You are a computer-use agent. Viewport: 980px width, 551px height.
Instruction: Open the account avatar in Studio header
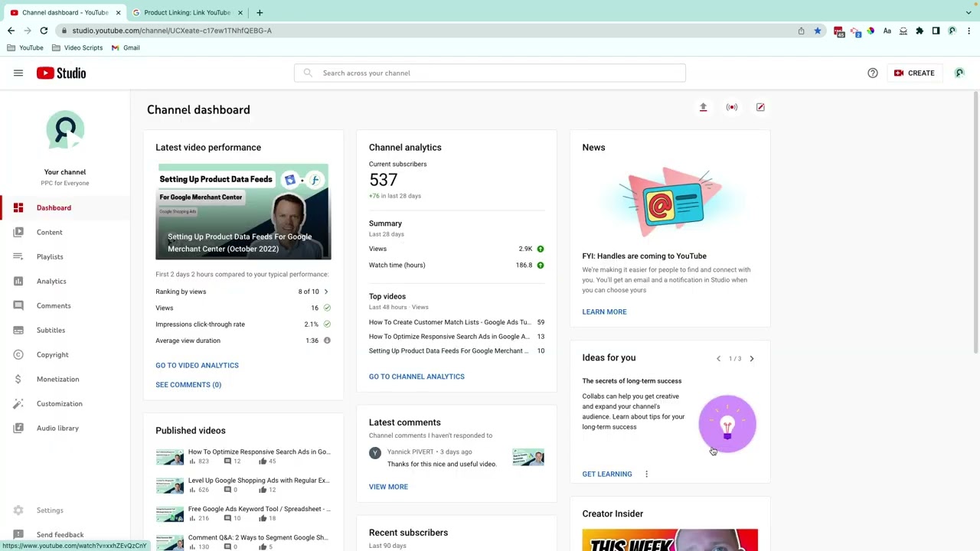pos(959,73)
